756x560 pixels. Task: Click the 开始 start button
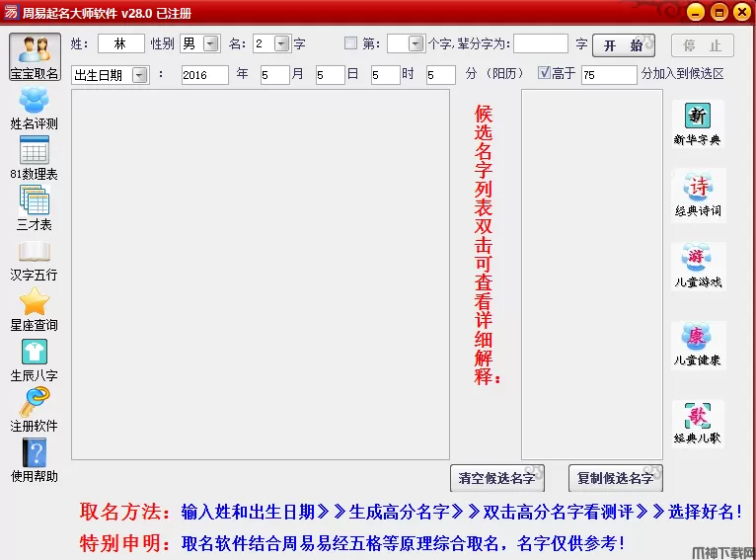pyautogui.click(x=624, y=45)
